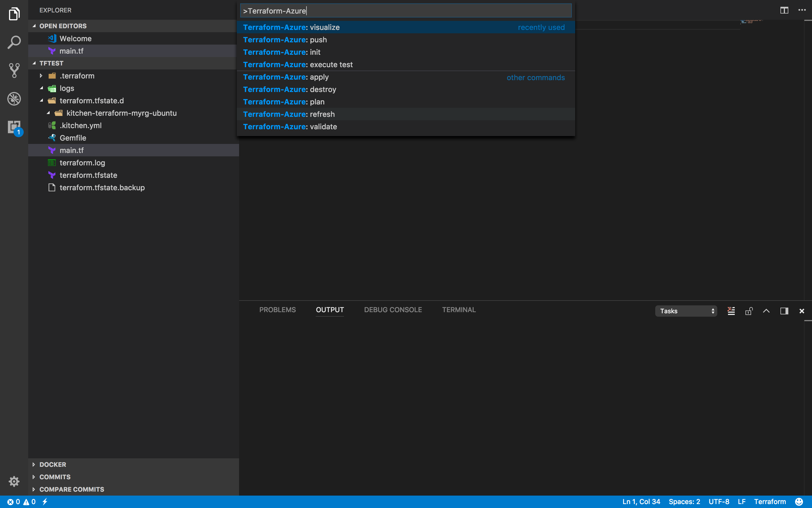Select main.tf in TFTEST tree
Image resolution: width=812 pixels, height=508 pixels.
(134, 150)
